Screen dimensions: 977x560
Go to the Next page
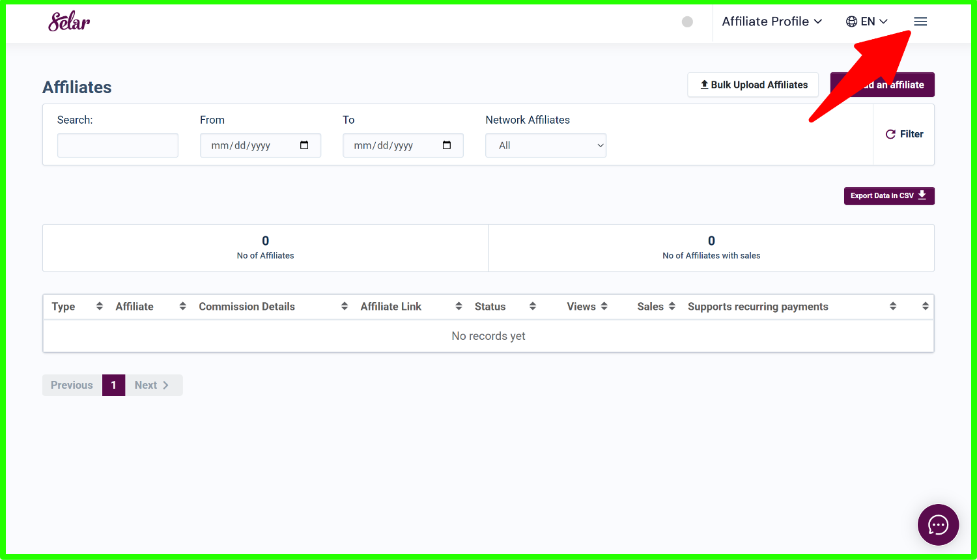[152, 385]
